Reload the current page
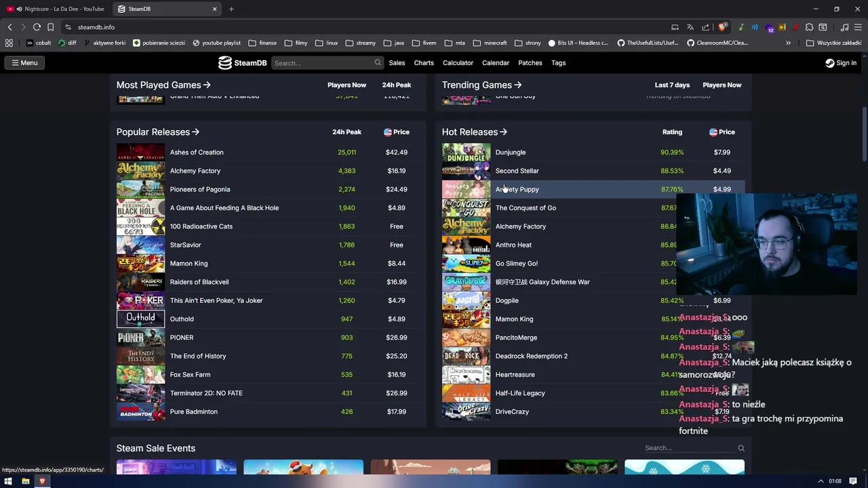Screen dimensions: 868x488 (37, 27)
